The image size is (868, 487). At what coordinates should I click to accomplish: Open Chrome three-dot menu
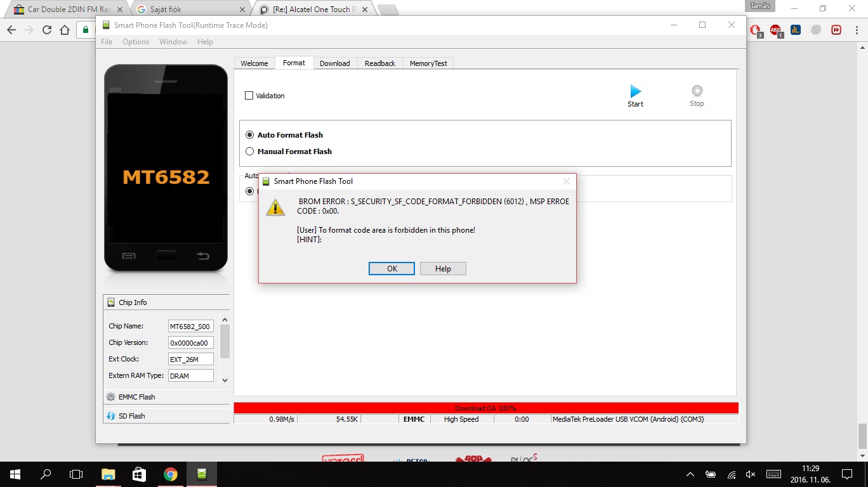coord(856,30)
